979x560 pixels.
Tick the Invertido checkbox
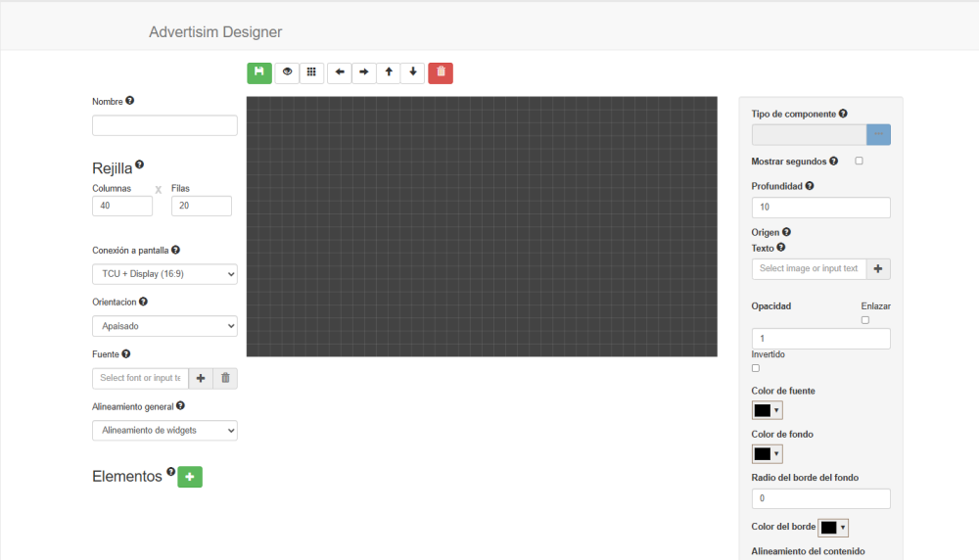pyautogui.click(x=756, y=368)
